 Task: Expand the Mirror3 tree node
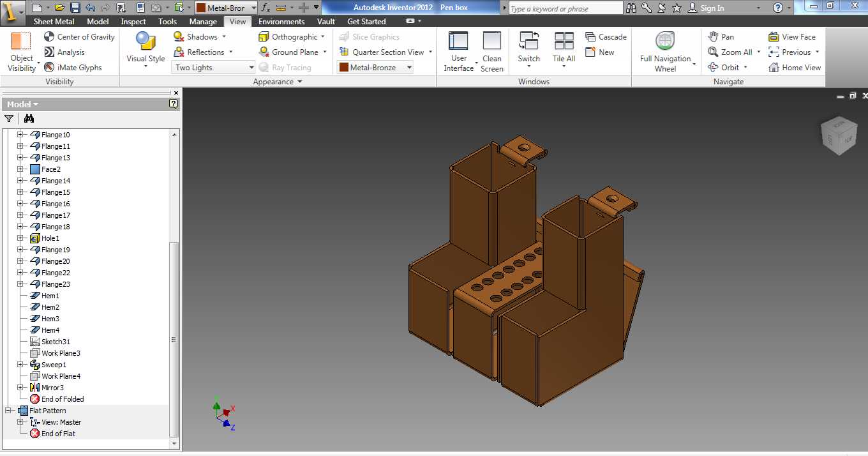[20, 388]
